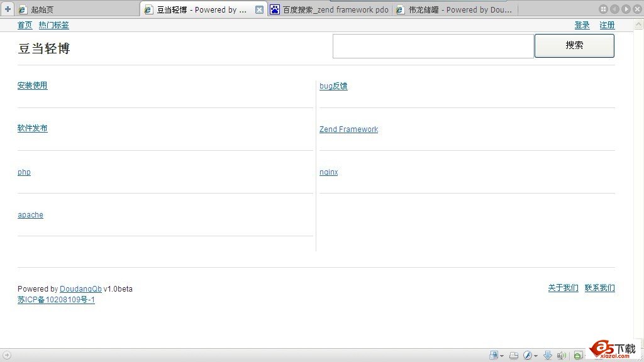
Task: Click the padlock icon in the status bar
Action: (494, 355)
